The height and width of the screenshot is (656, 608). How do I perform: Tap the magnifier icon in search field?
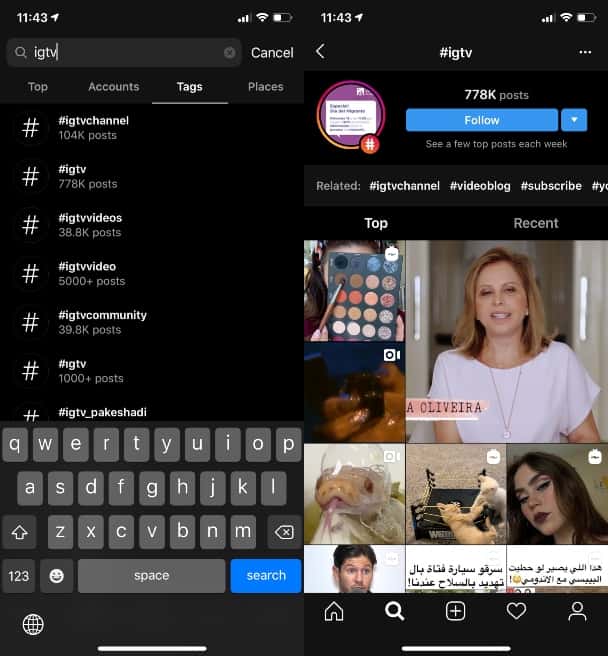[x=21, y=52]
